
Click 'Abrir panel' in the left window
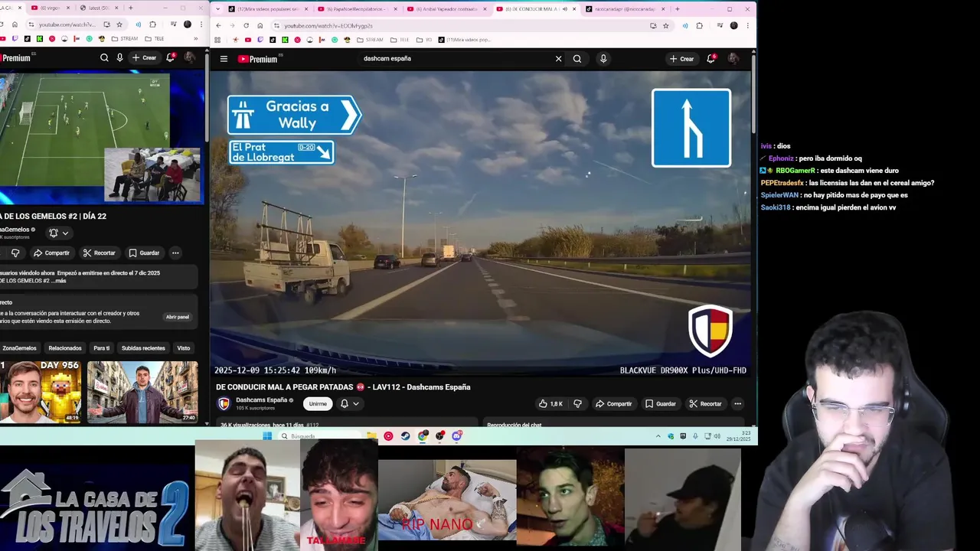177,317
